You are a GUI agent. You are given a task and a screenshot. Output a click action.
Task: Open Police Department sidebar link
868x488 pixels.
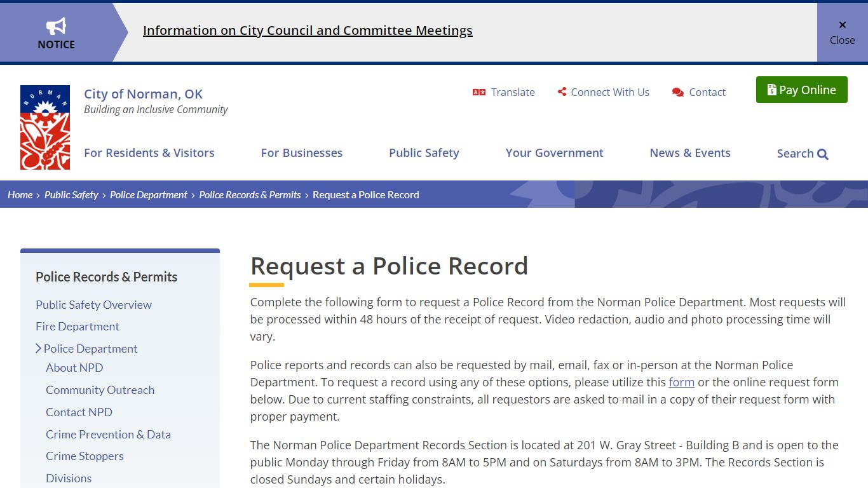tap(90, 348)
